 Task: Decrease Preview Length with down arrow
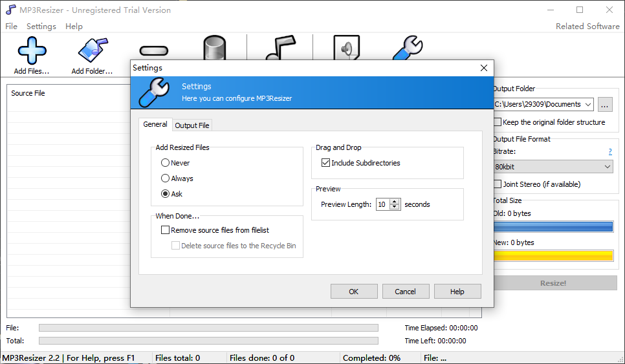395,207
